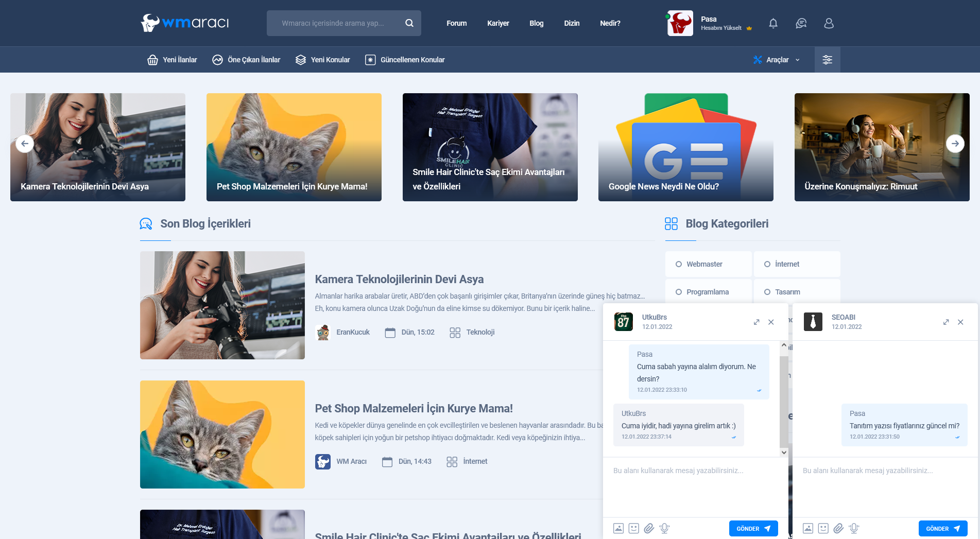Expand the SEOABI chat window
Screen dimensions: 980x539
[x=946, y=322]
